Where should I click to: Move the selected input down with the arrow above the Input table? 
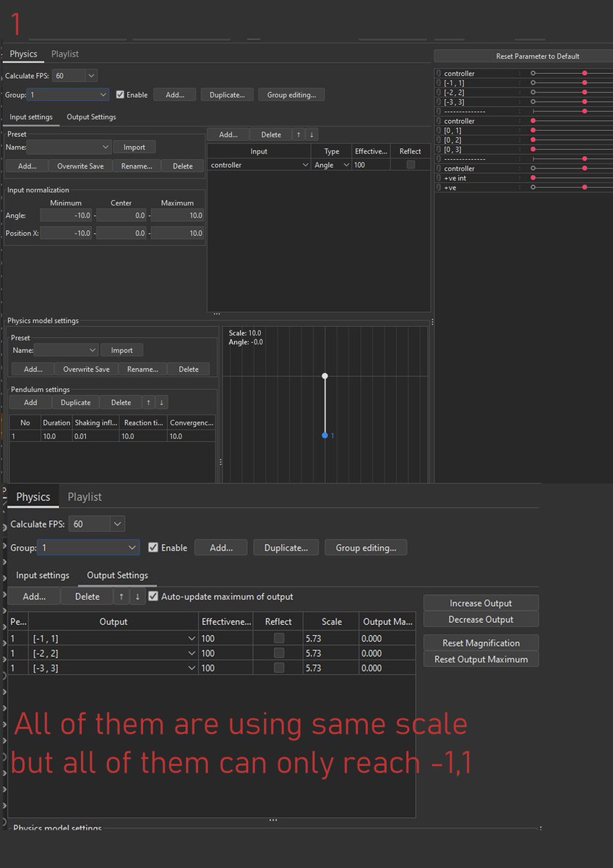(x=312, y=135)
